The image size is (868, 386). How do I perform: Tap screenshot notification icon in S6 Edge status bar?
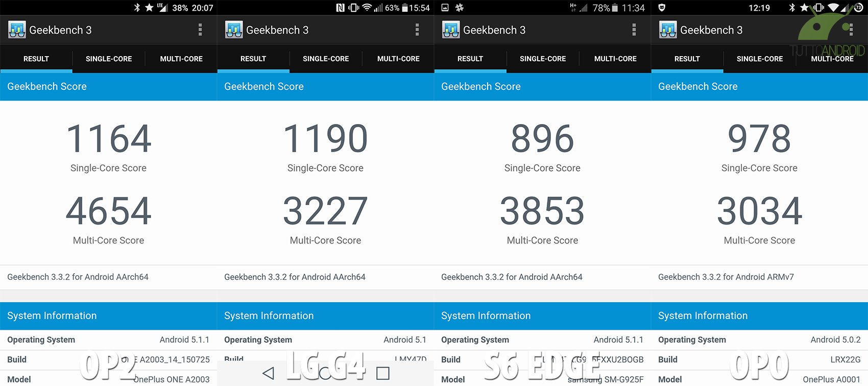(445, 8)
